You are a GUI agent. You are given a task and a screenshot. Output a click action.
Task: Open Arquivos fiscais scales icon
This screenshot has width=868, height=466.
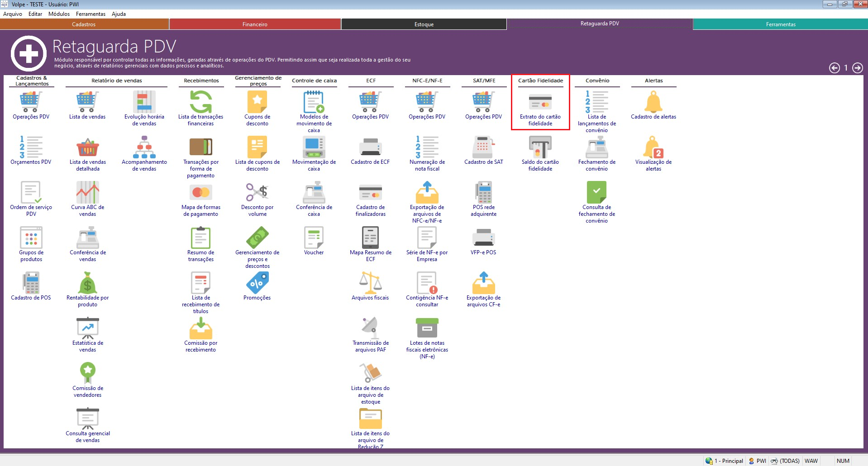(x=370, y=284)
